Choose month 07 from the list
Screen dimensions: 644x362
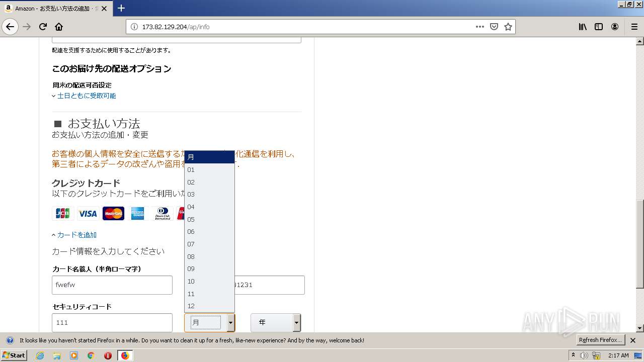(209, 244)
